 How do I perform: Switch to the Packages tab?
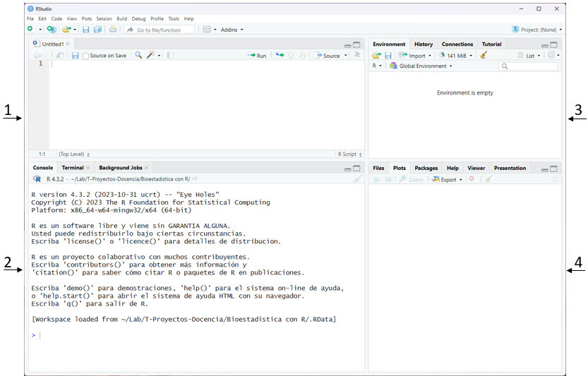point(426,168)
